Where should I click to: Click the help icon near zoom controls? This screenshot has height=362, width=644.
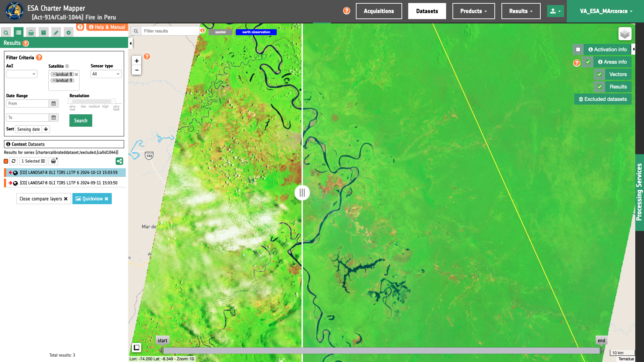[x=147, y=56]
